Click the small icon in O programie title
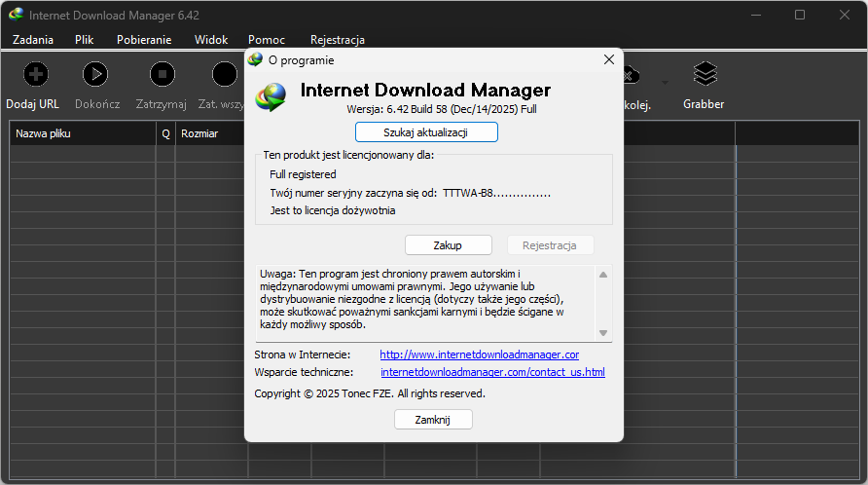The width and height of the screenshot is (868, 485). 255,59
